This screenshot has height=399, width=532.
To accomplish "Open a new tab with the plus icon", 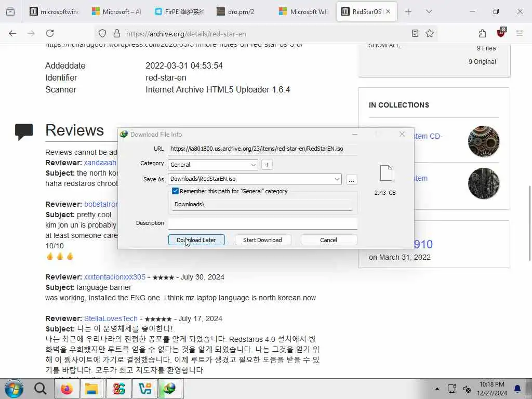I will click(408, 11).
